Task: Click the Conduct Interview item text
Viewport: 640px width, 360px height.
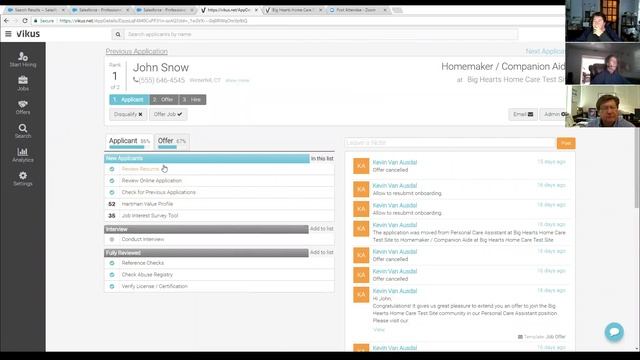Action: pyautogui.click(x=143, y=239)
